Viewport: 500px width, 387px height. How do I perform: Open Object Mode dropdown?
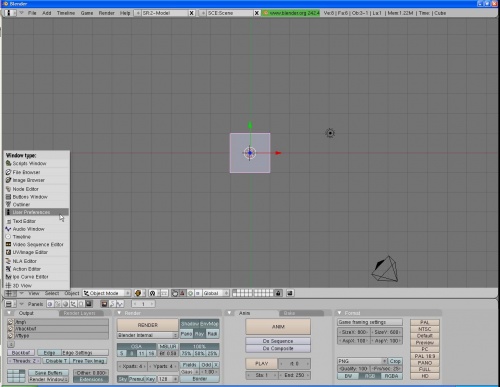pyautogui.click(x=107, y=293)
